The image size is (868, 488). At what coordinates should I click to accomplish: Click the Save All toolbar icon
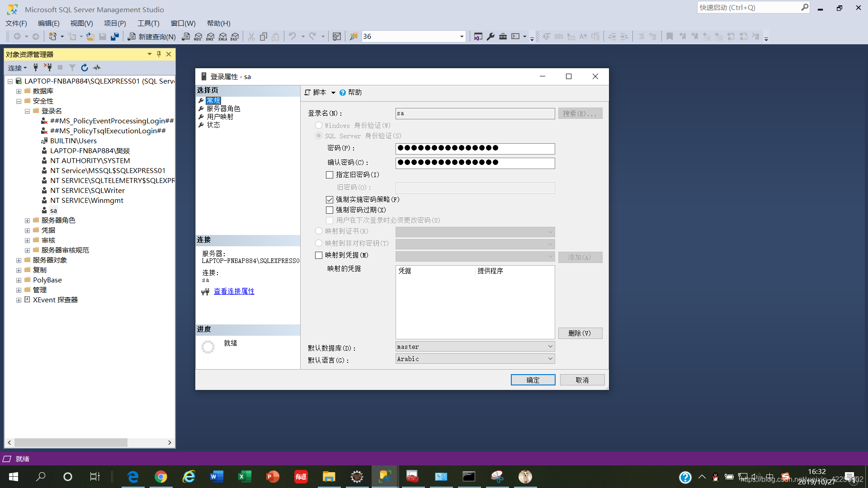tap(115, 37)
